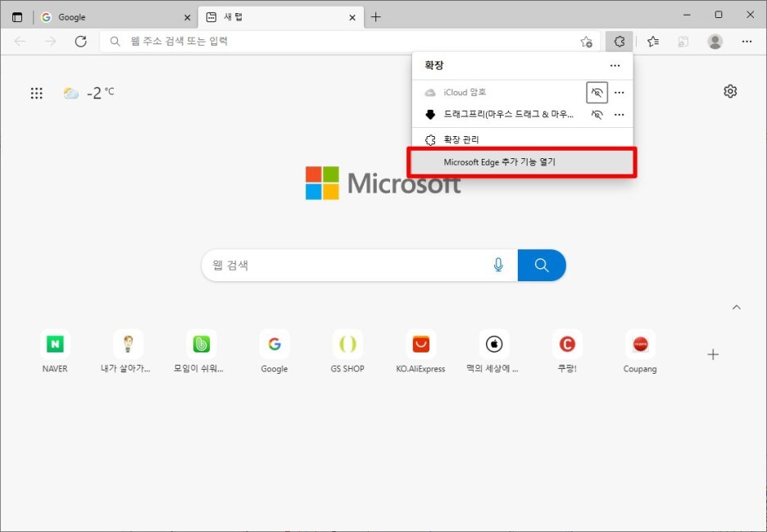This screenshot has width=767, height=532.
Task: Open the Collections icon in toolbar
Action: pyautogui.click(x=683, y=42)
